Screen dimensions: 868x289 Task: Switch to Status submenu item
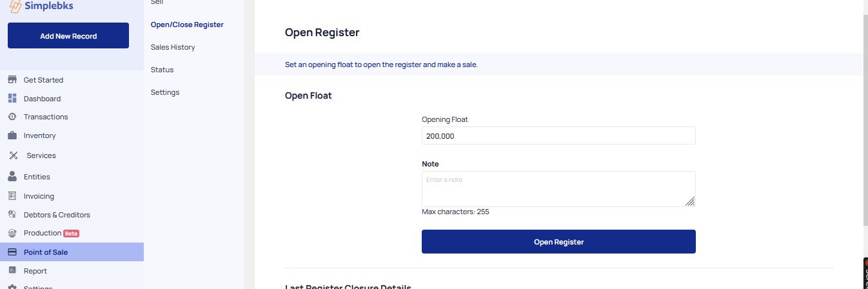coord(162,70)
